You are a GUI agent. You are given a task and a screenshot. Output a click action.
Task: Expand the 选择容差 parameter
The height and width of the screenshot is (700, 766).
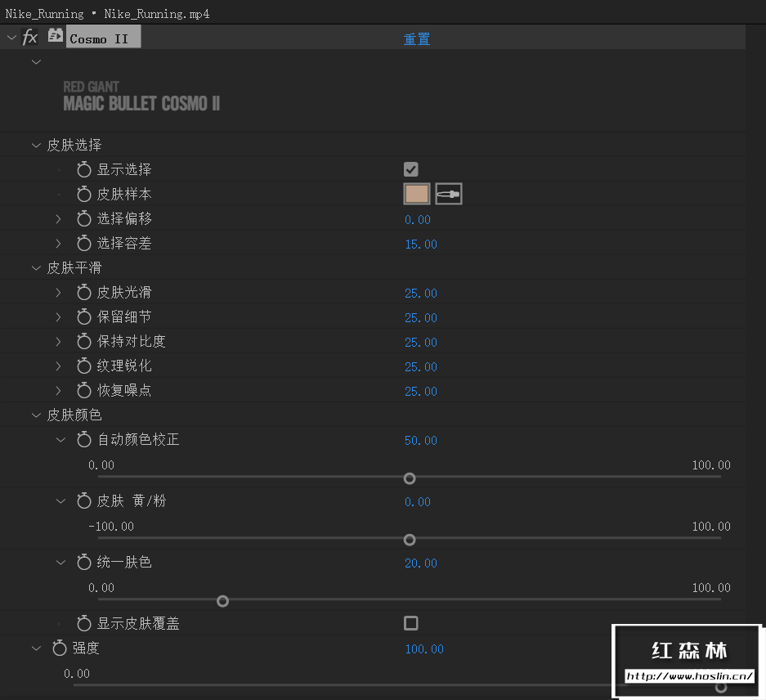58,243
